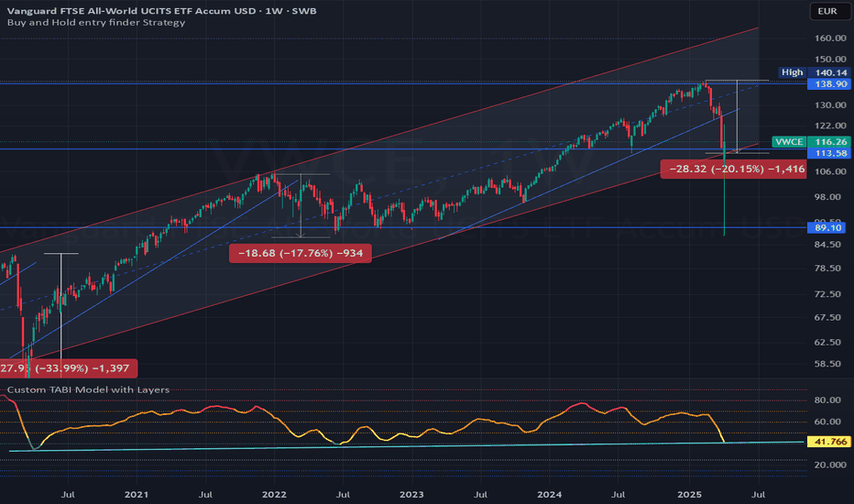Select the 113.58 horizontal line label
The width and height of the screenshot is (854, 504).
(x=828, y=154)
